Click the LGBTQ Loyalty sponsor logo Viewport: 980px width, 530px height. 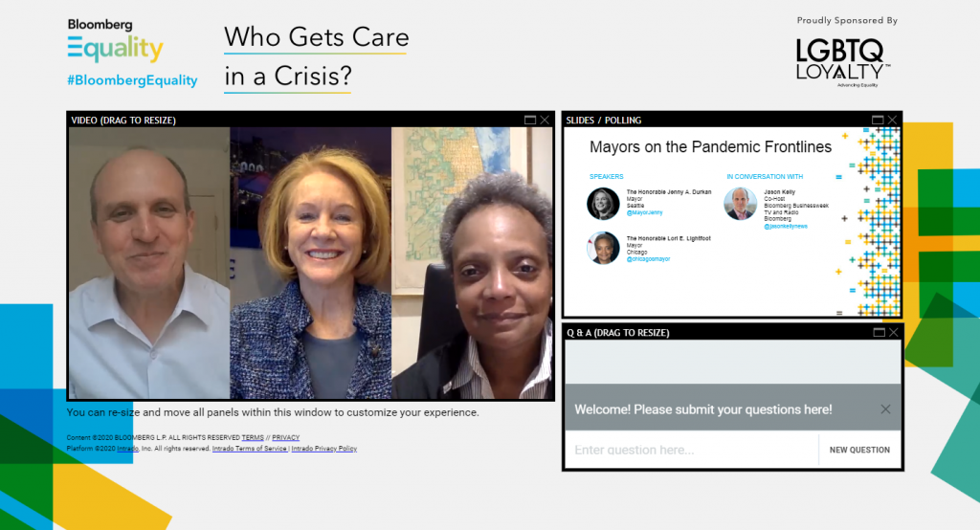tap(843, 62)
